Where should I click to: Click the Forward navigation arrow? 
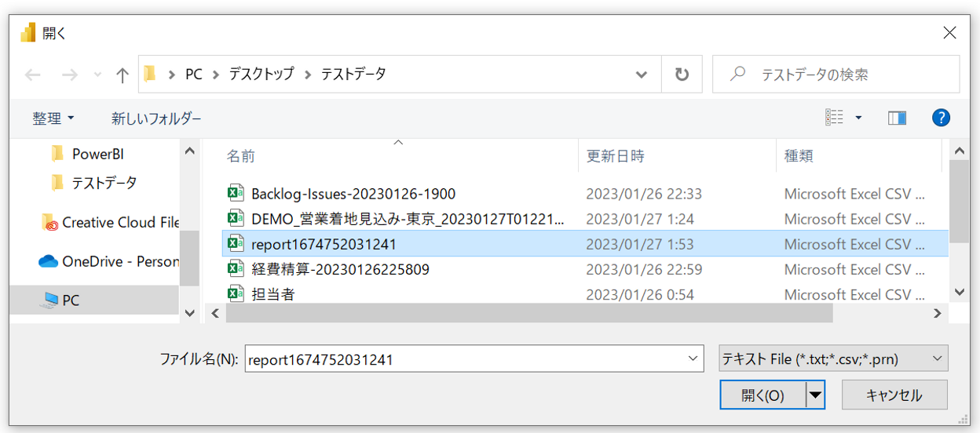tap(70, 75)
